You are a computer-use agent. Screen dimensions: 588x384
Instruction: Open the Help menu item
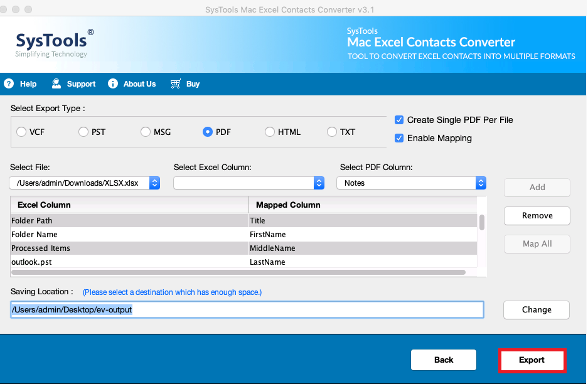coord(28,84)
